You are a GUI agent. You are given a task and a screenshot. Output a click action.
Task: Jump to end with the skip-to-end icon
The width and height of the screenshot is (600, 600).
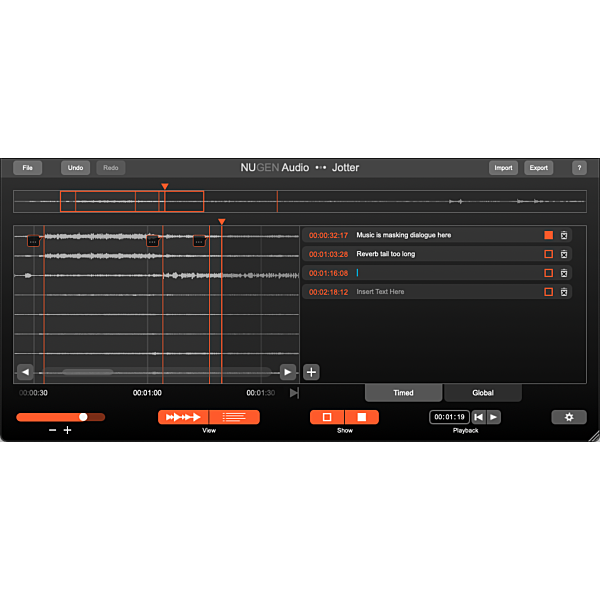coord(294,393)
